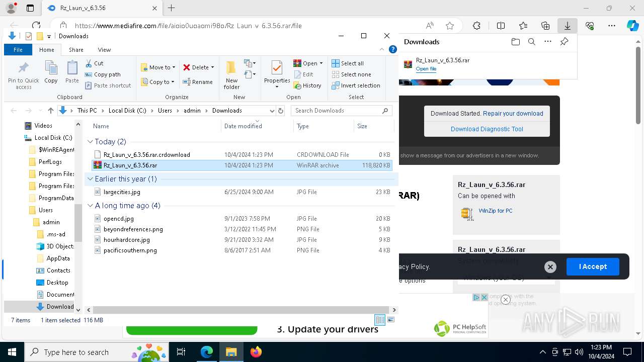
Task: Click WinZip for PC link
Action: [496, 211]
